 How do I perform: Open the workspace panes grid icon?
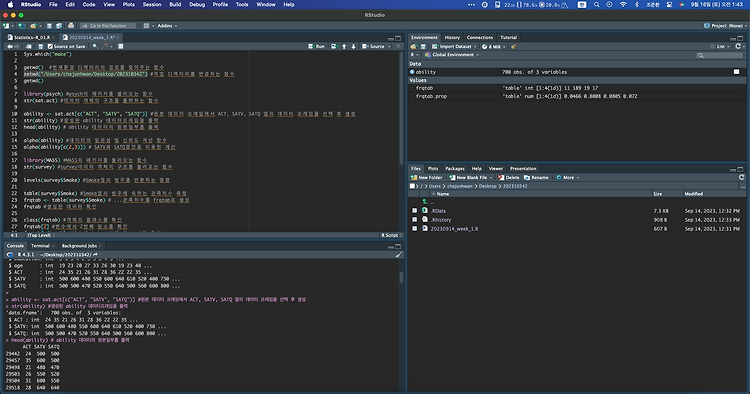pos(146,26)
